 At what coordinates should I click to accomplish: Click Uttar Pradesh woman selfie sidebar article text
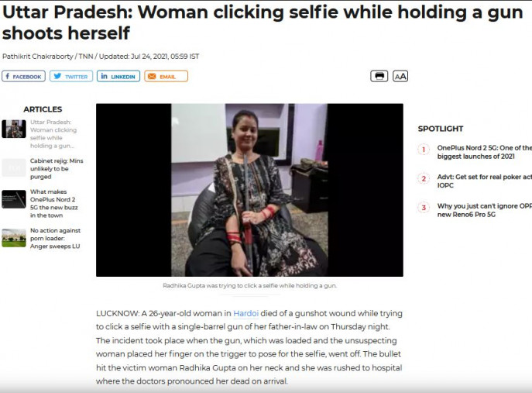coord(53,134)
